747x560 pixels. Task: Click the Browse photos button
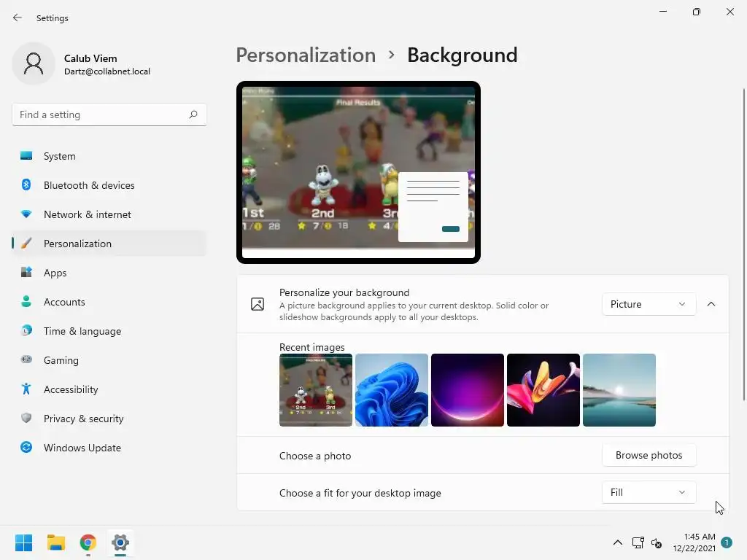pyautogui.click(x=649, y=455)
